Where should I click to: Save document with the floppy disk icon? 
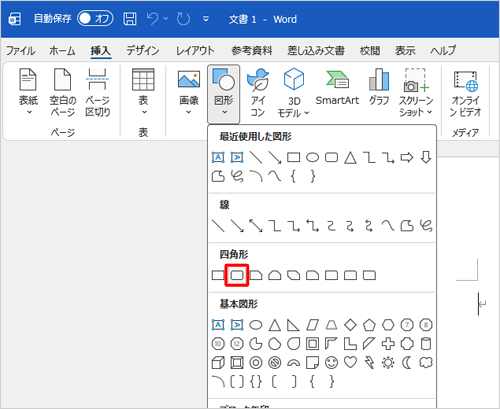[x=130, y=19]
